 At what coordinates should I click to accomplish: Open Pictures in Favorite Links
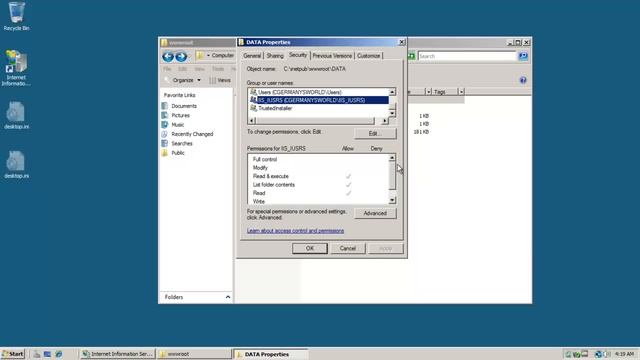[176, 115]
